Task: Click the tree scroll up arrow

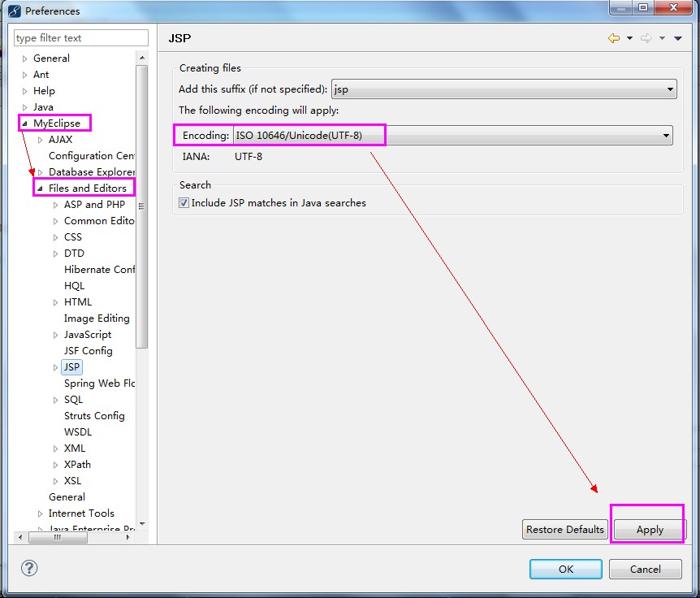Action: pos(142,58)
